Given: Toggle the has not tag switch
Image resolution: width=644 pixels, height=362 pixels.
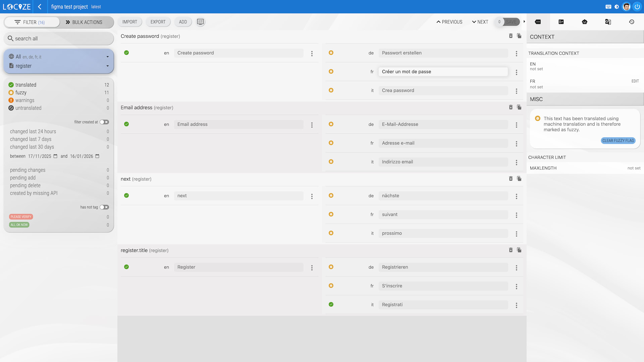Looking at the screenshot, I should [x=104, y=207].
